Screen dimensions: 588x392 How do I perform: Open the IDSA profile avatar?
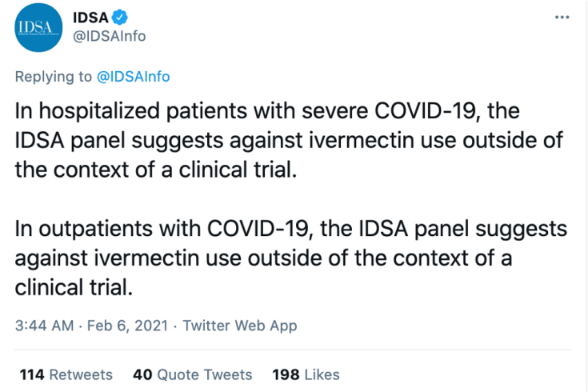pos(37,28)
